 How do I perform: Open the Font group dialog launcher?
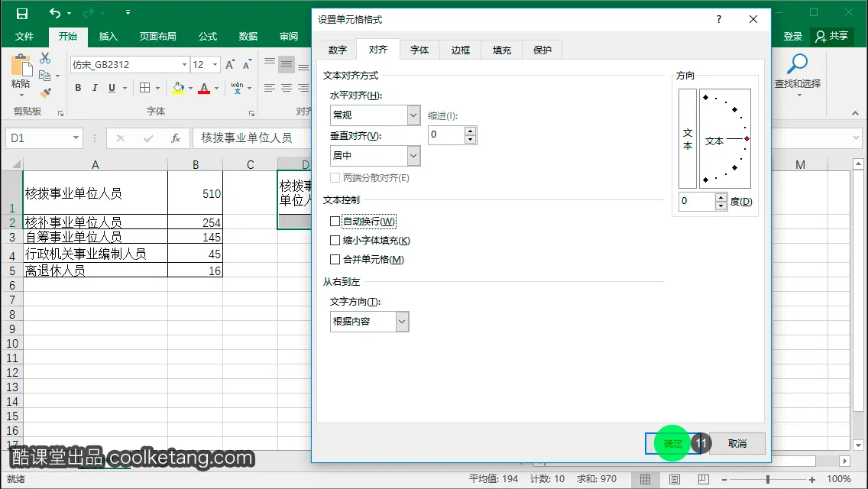pos(252,113)
